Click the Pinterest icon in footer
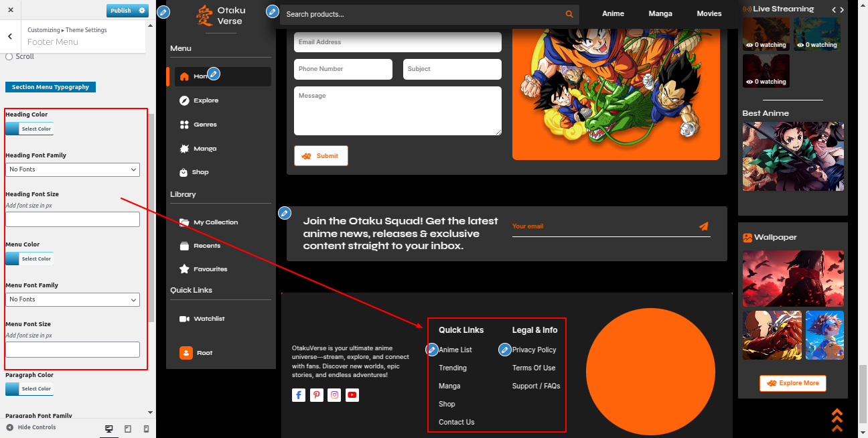Viewport: 868px width, 438px height. (317, 395)
